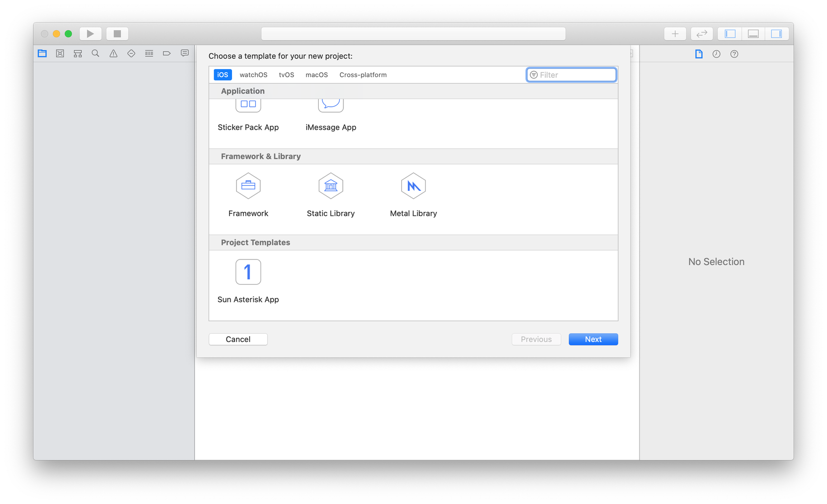The width and height of the screenshot is (827, 504).
Task: Show the Find navigator magnifier icon
Action: tap(95, 54)
